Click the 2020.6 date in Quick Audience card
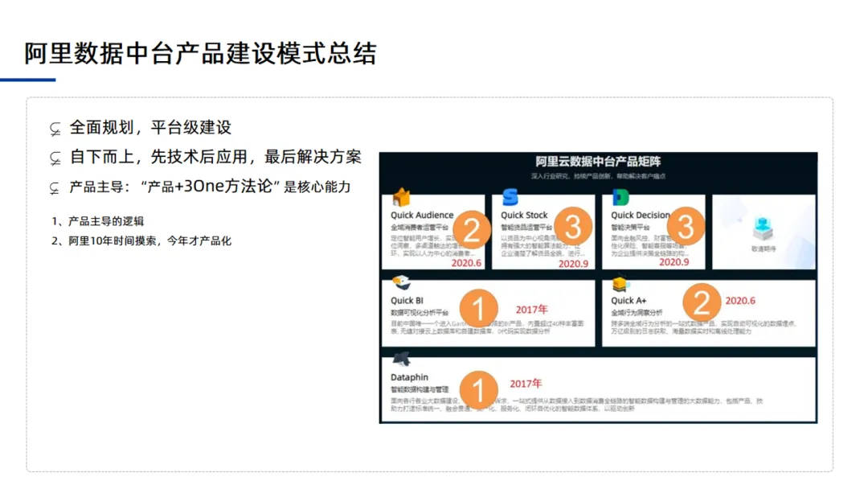This screenshot has width=868, height=489. point(466,262)
